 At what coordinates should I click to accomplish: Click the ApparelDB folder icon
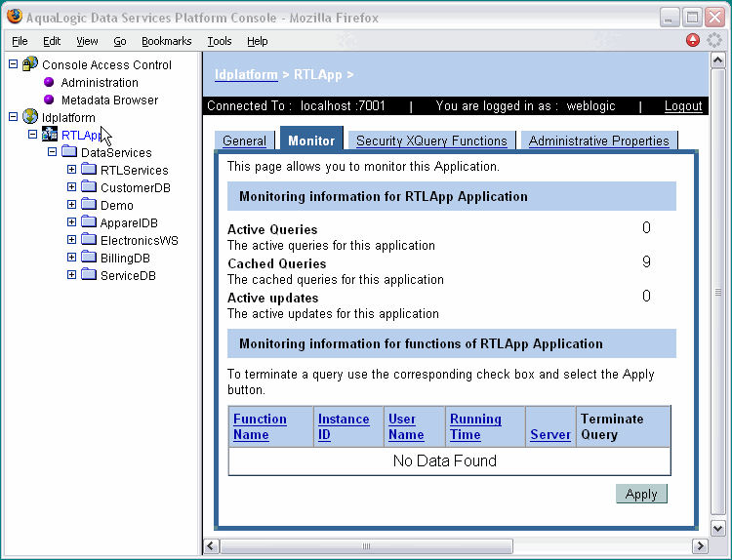point(89,221)
